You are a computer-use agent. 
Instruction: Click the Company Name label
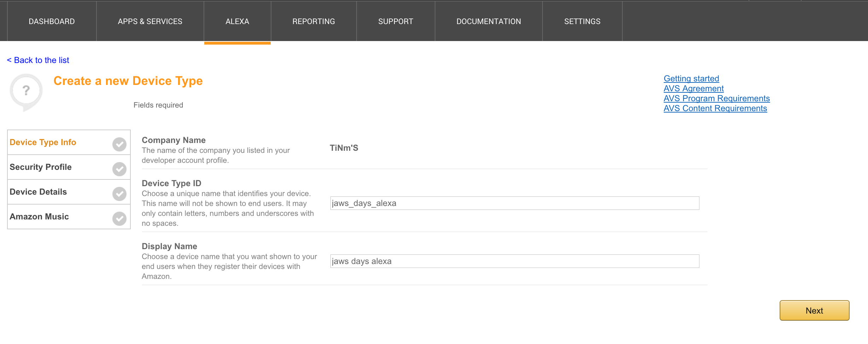tap(174, 140)
